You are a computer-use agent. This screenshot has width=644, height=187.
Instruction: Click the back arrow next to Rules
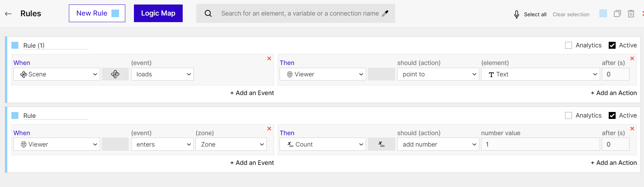(8, 14)
